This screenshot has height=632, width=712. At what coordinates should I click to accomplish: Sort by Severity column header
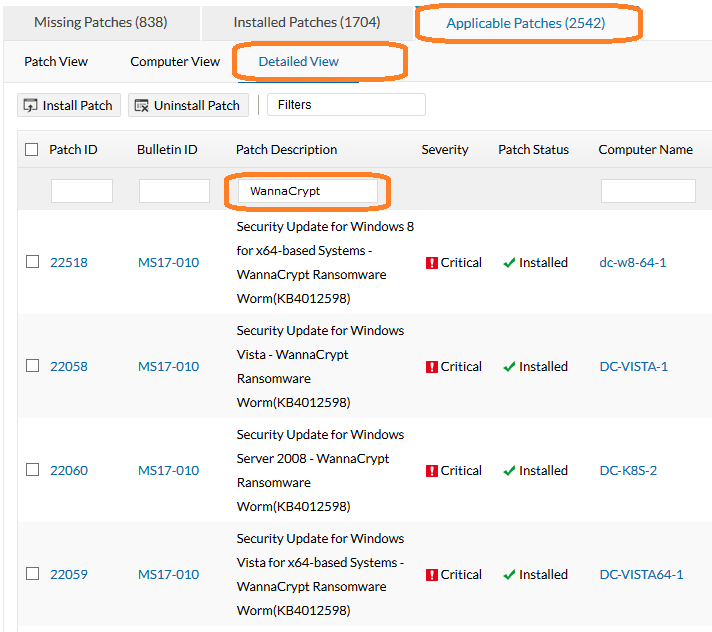[x=445, y=149]
